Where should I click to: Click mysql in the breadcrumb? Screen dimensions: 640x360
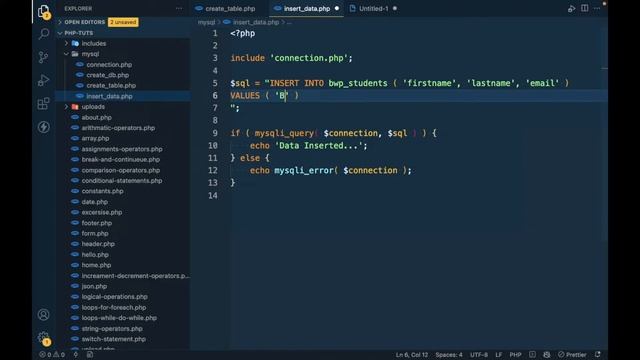pyautogui.click(x=206, y=22)
